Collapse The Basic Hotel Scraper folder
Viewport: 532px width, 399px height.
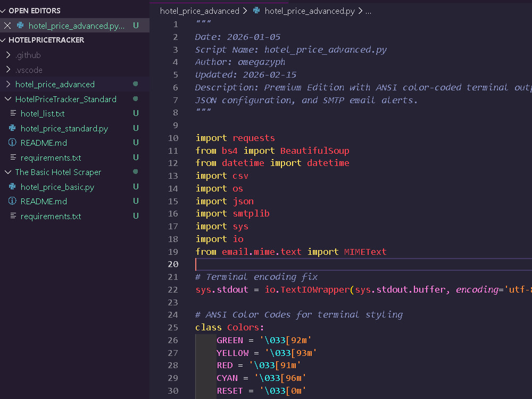coord(8,172)
